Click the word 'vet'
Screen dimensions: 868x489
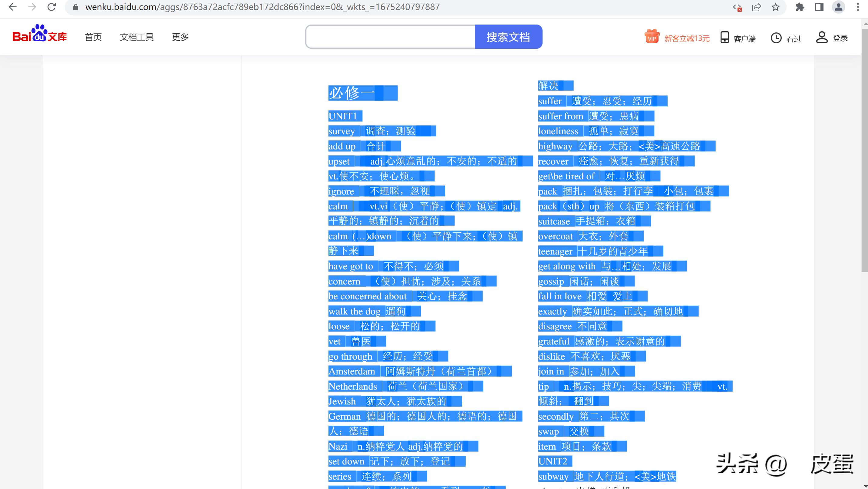pos(335,341)
